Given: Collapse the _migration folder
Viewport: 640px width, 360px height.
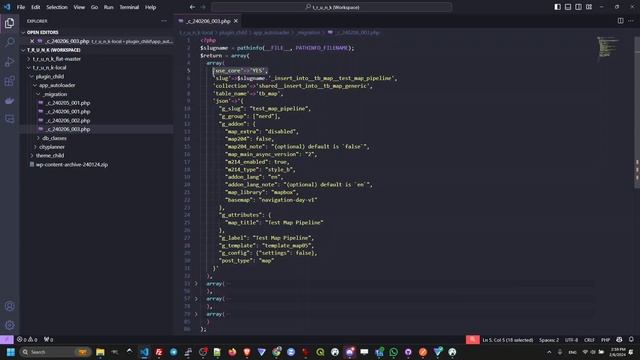Looking at the screenshot, I should (x=38, y=94).
